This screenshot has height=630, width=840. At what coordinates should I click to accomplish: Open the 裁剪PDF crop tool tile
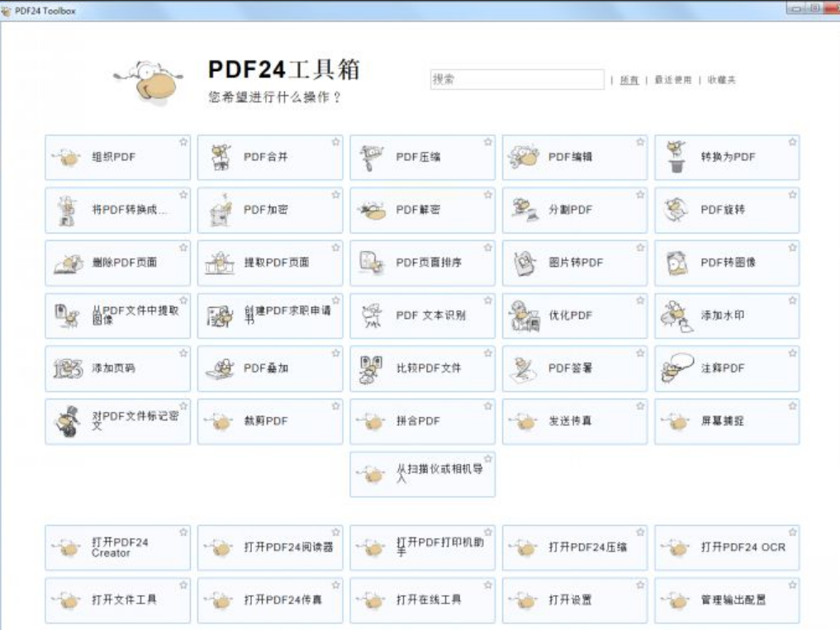[270, 422]
